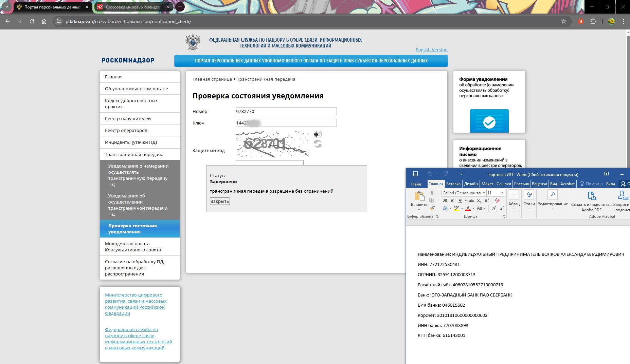The width and height of the screenshot is (630, 364).
Task: Open Реестр нарушителей in sidebar
Action: pyautogui.click(x=140, y=118)
